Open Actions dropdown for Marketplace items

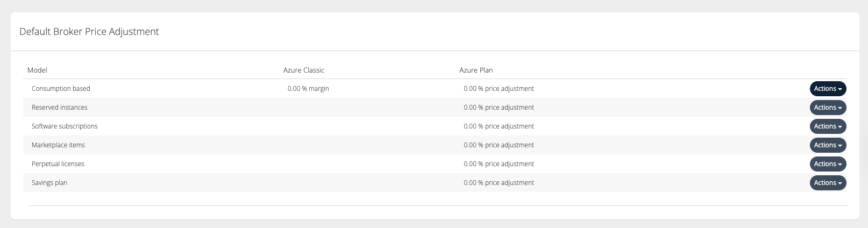[828, 145]
